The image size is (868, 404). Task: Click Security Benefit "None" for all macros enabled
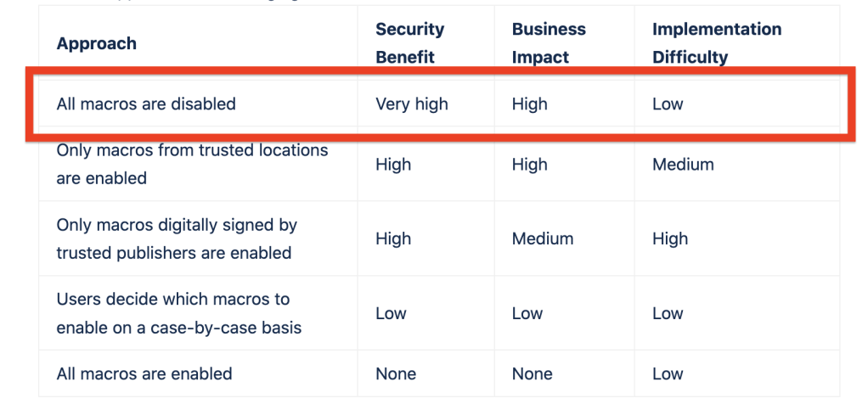(x=396, y=373)
